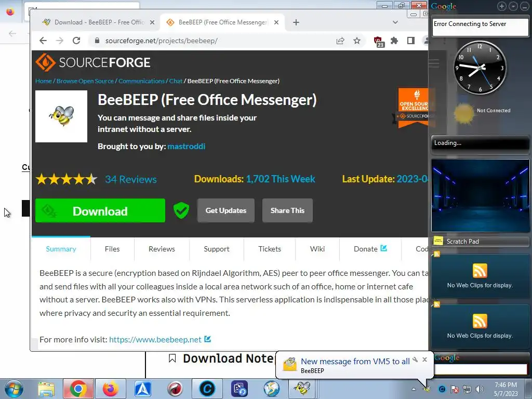Switch to the Wiki tab
This screenshot has height=399, width=532.
click(317, 249)
